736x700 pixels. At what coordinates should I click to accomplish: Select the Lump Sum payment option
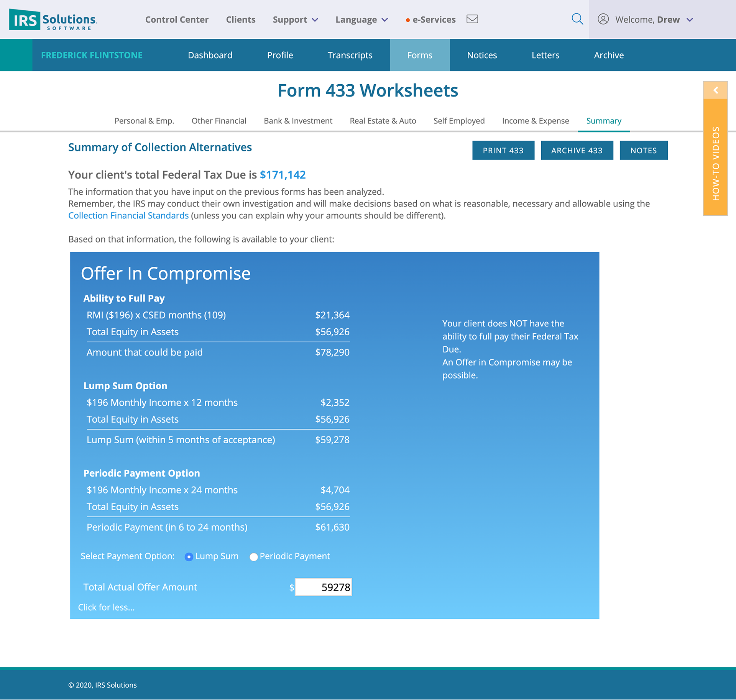pyautogui.click(x=189, y=557)
